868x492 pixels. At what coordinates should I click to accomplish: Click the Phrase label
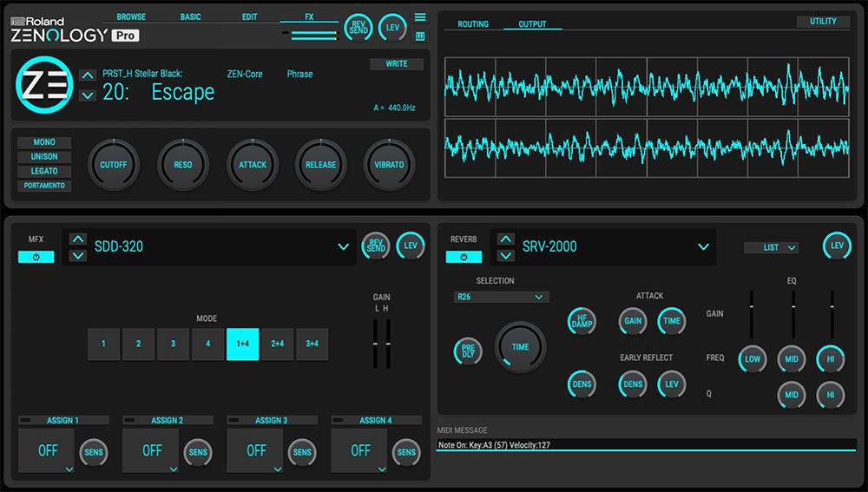299,74
